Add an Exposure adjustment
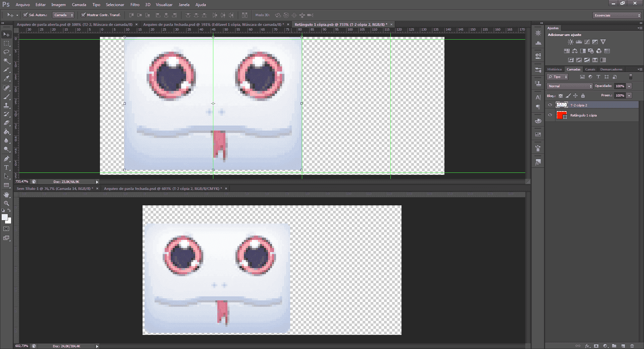 pyautogui.click(x=595, y=42)
